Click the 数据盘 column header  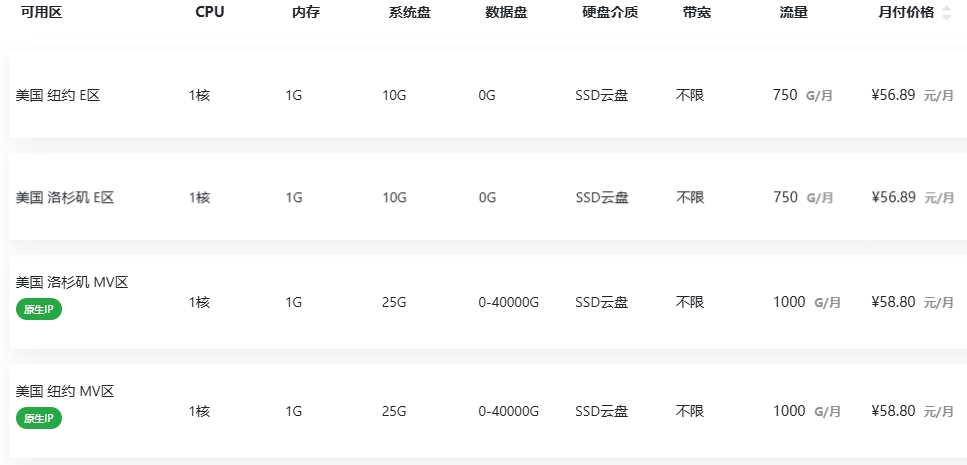point(506,12)
